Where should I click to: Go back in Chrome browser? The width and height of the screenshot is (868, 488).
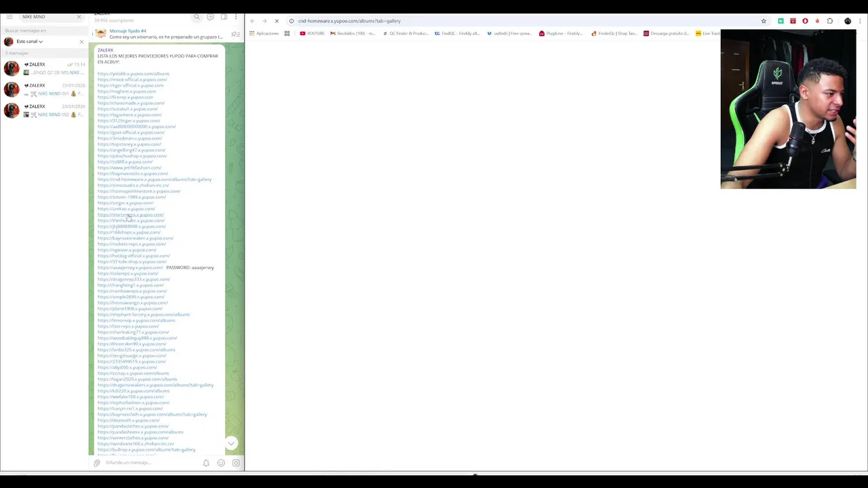(x=252, y=21)
